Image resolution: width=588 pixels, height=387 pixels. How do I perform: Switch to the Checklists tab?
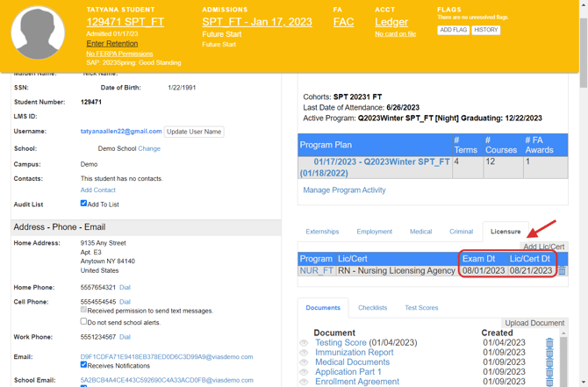point(372,308)
